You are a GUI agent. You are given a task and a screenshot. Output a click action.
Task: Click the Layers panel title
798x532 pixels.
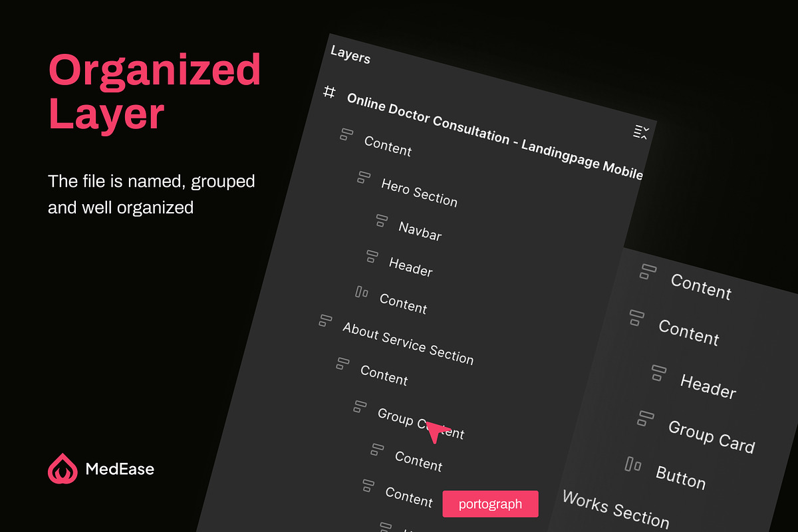tap(350, 55)
